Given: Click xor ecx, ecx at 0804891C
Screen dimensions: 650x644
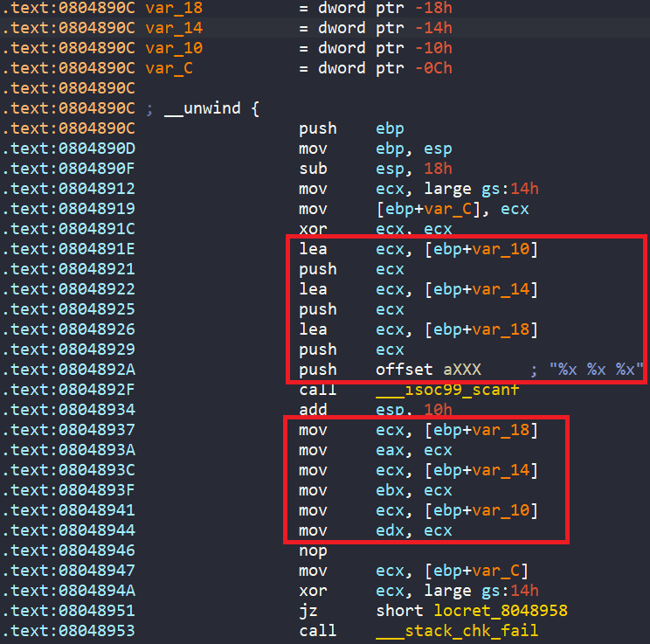Looking at the screenshot, I should (x=375, y=229).
